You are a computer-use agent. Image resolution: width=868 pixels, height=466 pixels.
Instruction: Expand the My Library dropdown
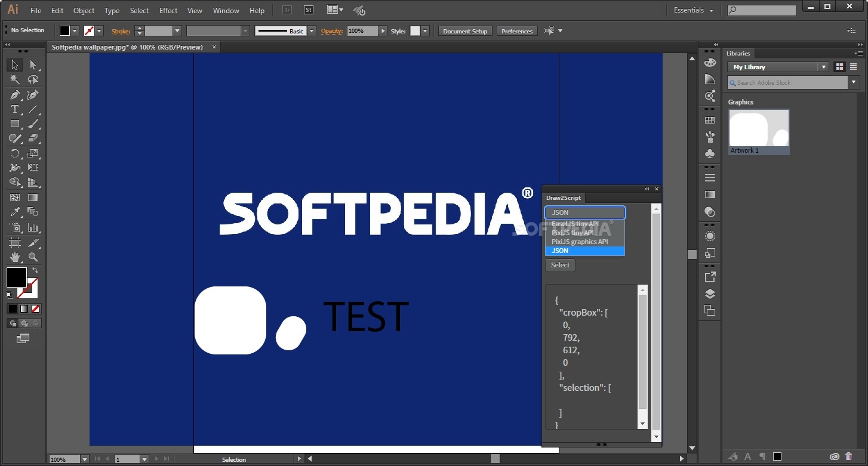(778, 67)
